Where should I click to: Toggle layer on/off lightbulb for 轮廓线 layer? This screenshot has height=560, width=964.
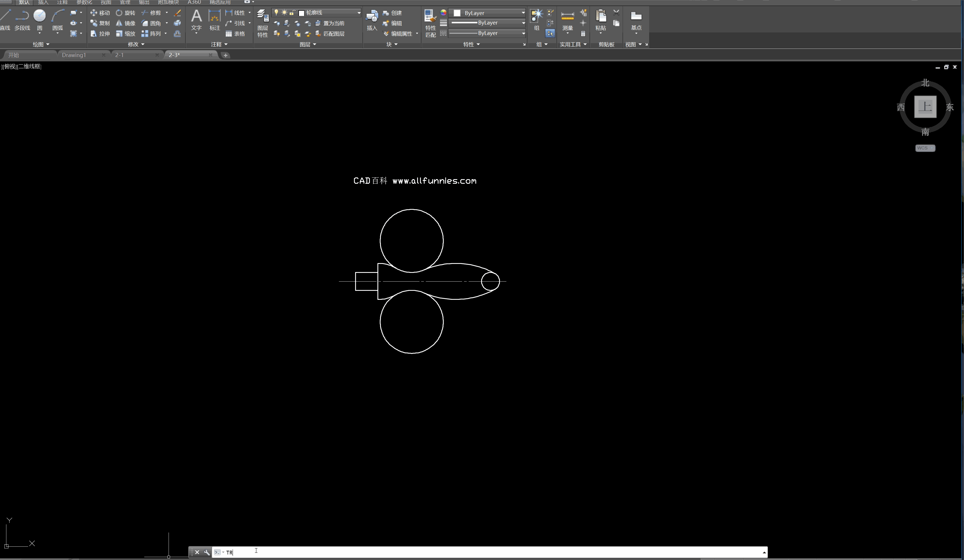click(276, 13)
